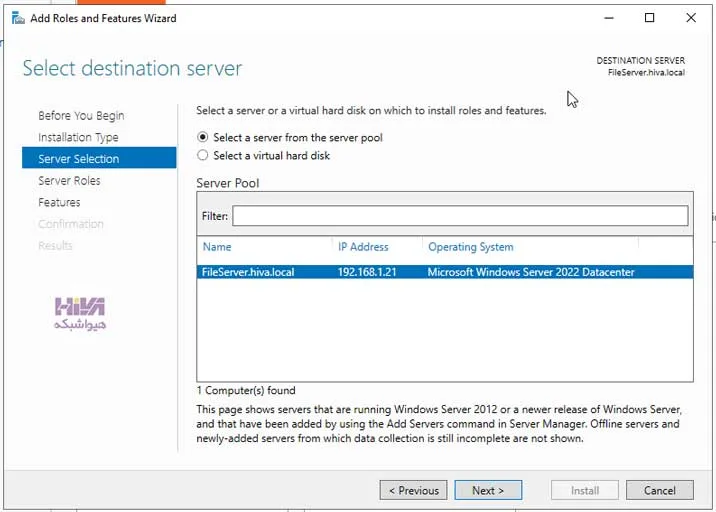Select the Server Selection step

99,158
